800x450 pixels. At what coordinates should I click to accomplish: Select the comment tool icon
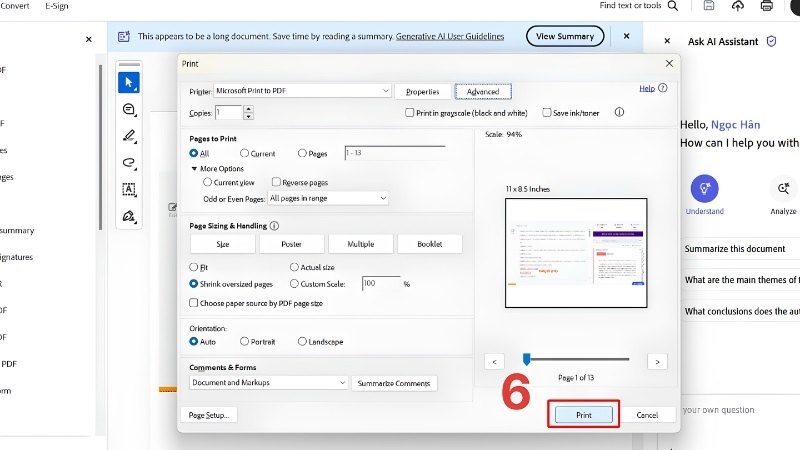point(129,109)
